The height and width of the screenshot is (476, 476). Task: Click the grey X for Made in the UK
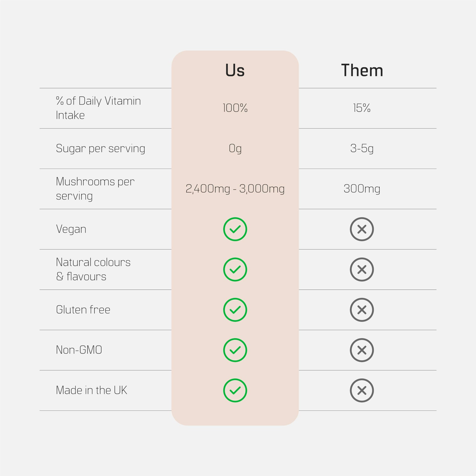362,390
